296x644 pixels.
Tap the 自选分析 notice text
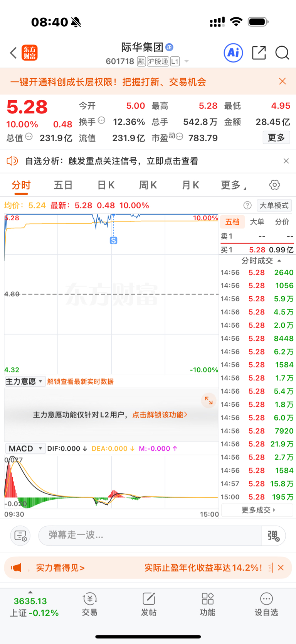coord(112,161)
